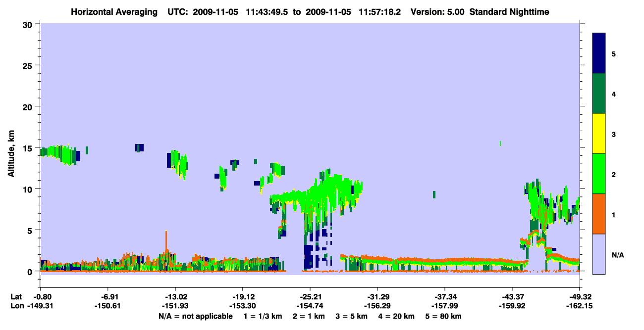Click the latitude value -6.91

point(108,296)
